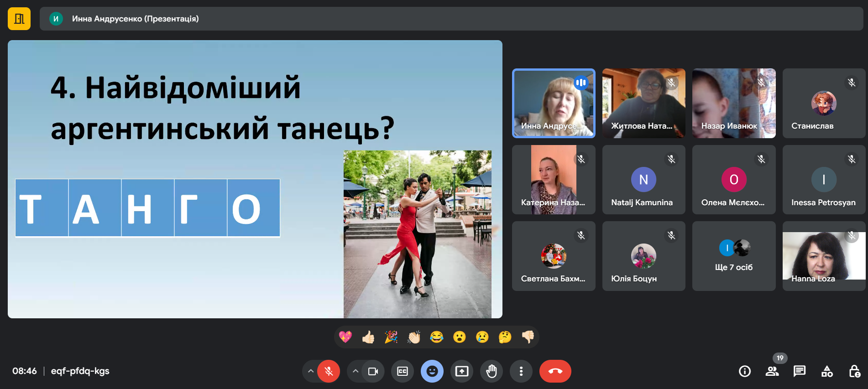The height and width of the screenshot is (389, 868).
Task: Raise hand using the hand icon
Action: (492, 371)
